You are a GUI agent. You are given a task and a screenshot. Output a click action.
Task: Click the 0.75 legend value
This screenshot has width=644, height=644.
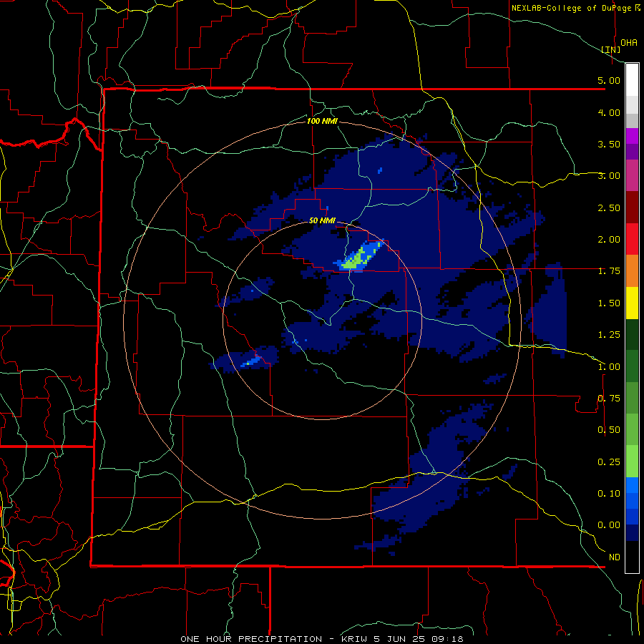tap(609, 399)
